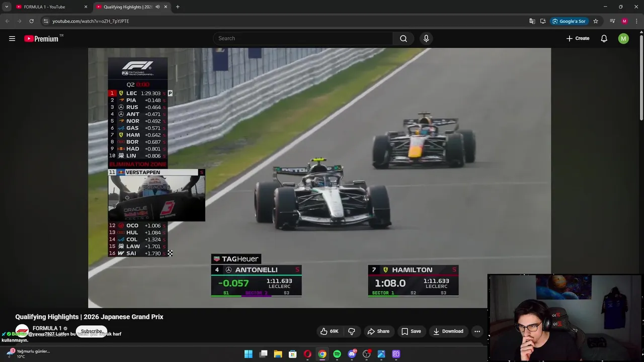
Task: Click the Translate page icon in address bar
Action: [532, 21]
